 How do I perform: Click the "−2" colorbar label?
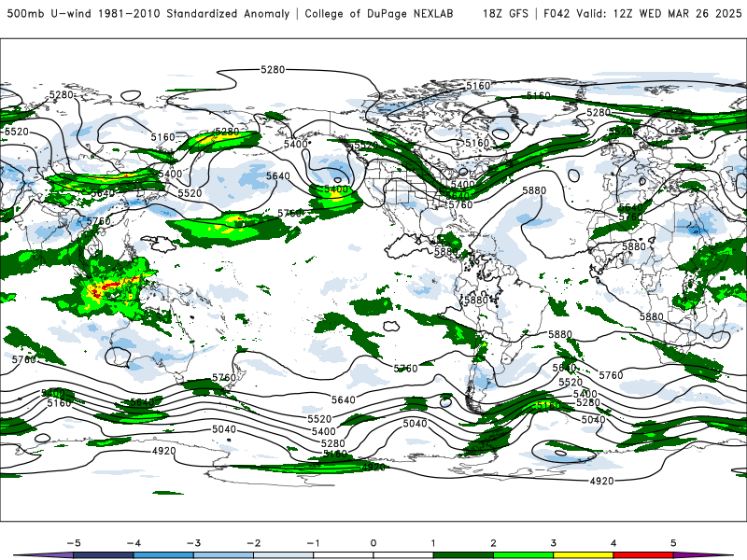pyautogui.click(x=253, y=543)
